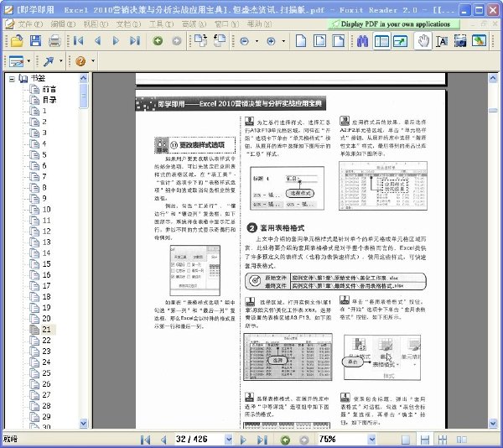The width and height of the screenshot is (503, 448).
Task: Rotate the page counterclockwise
Action: point(220,41)
